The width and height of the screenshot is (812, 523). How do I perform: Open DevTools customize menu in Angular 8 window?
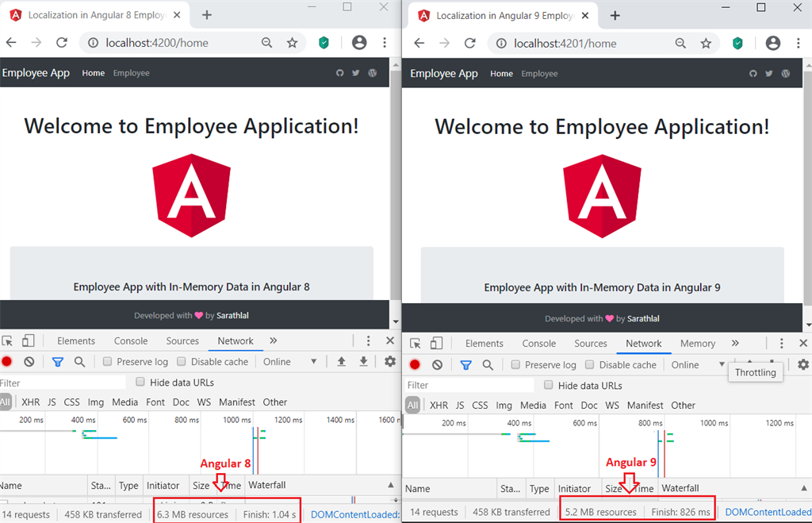tap(368, 340)
